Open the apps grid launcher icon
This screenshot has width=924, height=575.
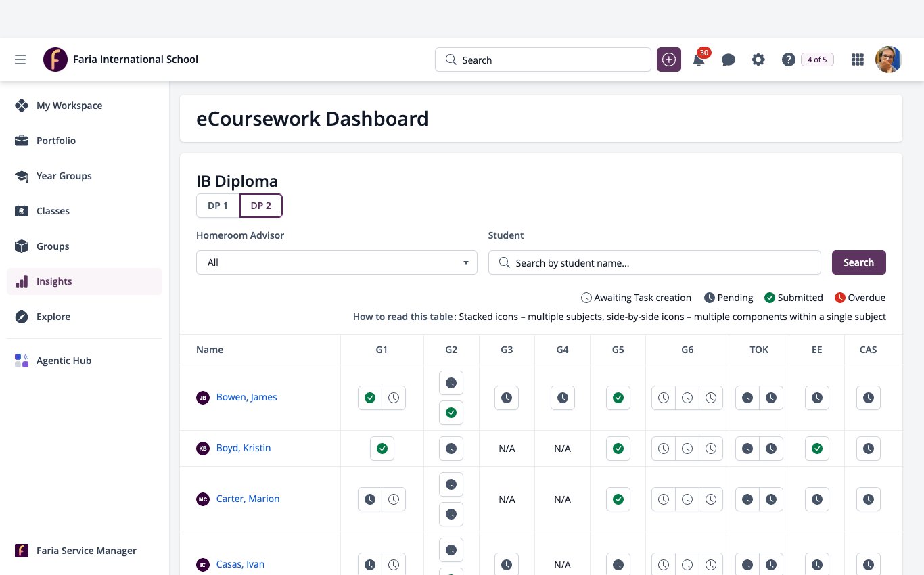858,60
